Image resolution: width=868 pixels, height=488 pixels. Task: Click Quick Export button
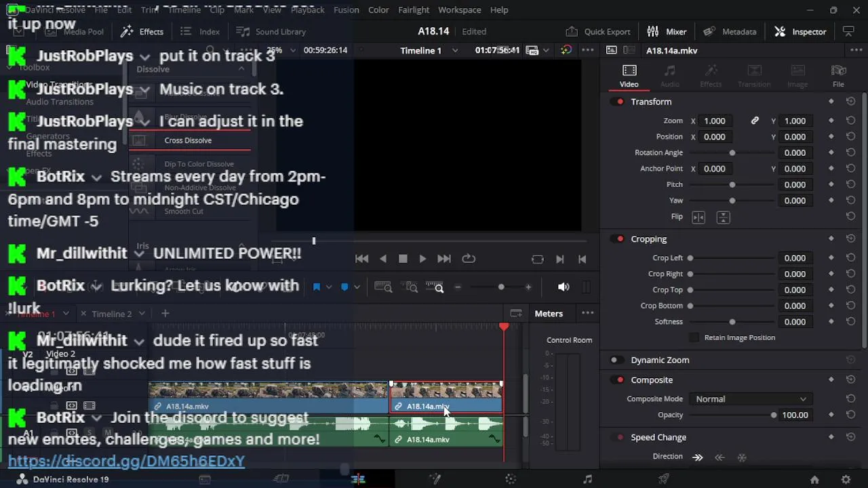point(598,31)
